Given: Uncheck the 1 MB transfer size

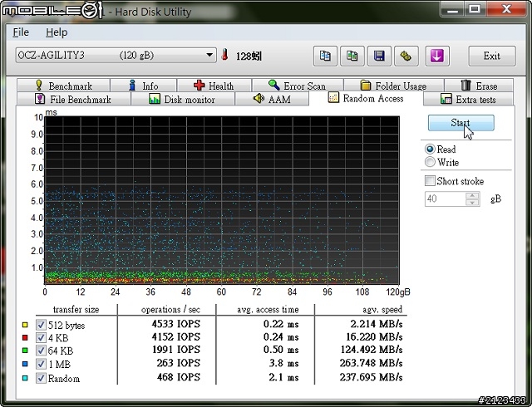Looking at the screenshot, I should (x=41, y=365).
